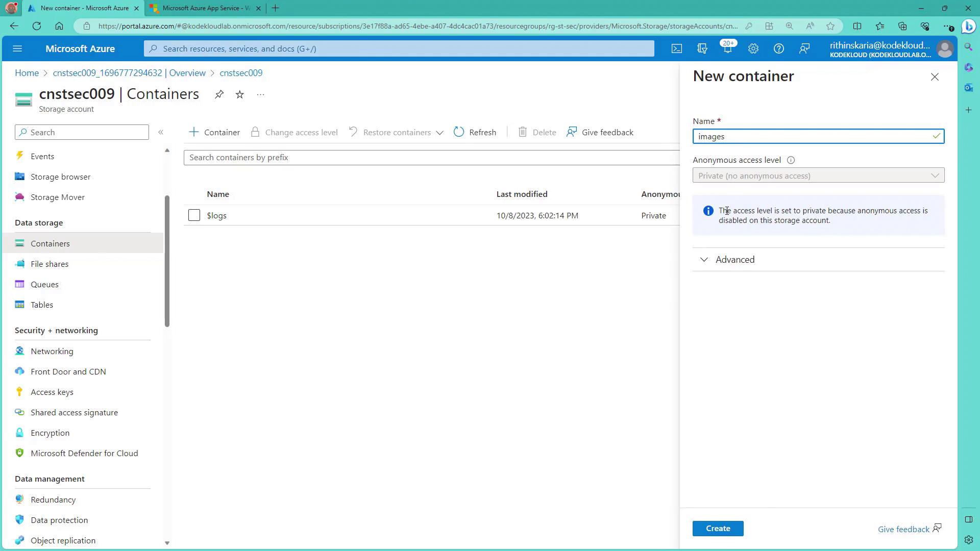
Task: Click the help question mark icon
Action: pyautogui.click(x=778, y=48)
